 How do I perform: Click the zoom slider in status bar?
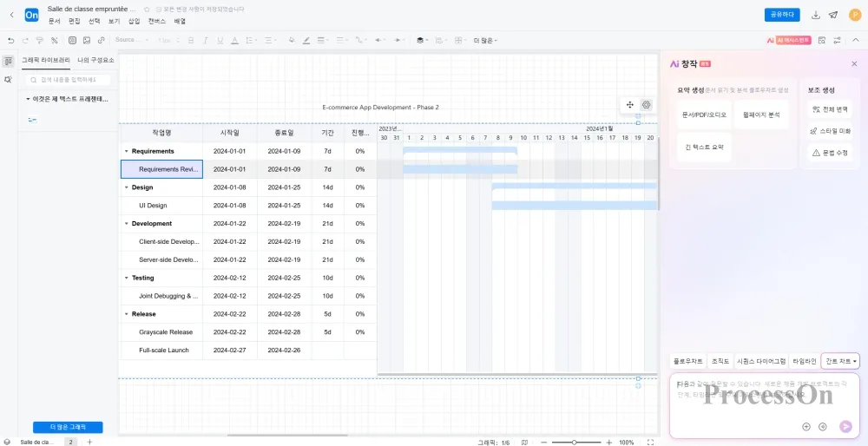pos(575,442)
